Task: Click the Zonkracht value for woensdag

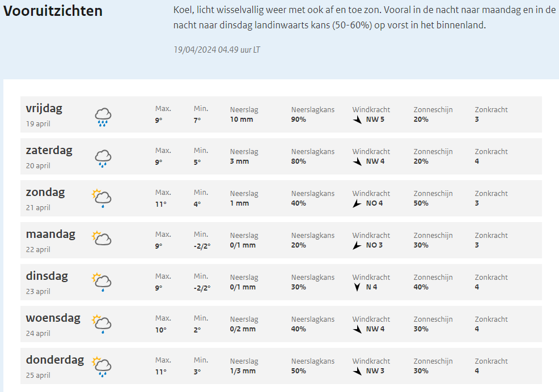Action: point(477,329)
